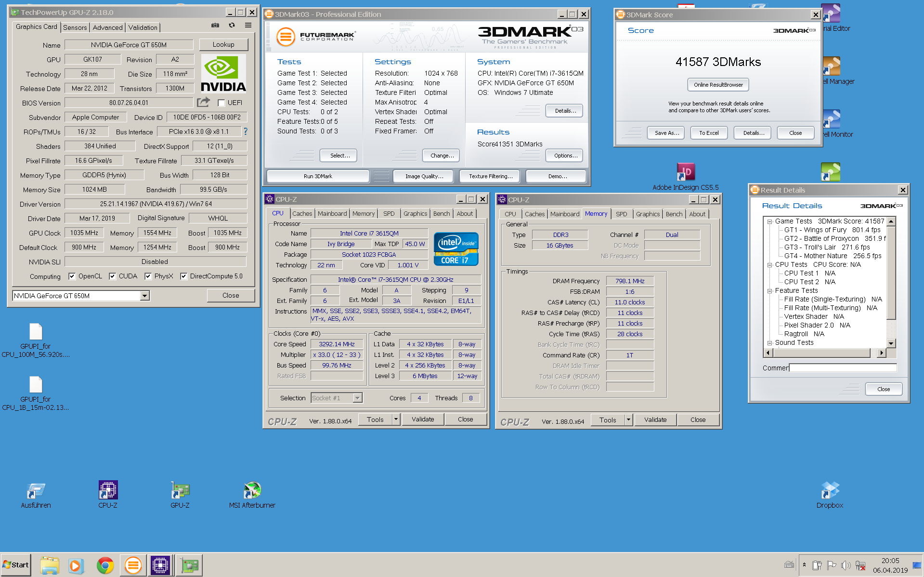Screen dimensions: 924x577
Task: Open Tools dropdown arrow in left CPU-Z
Action: (x=396, y=419)
